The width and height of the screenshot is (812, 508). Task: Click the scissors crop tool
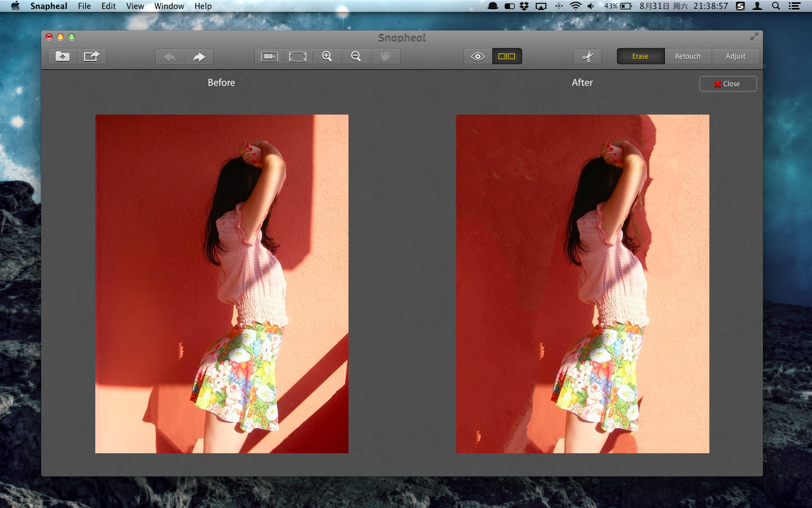pos(588,56)
